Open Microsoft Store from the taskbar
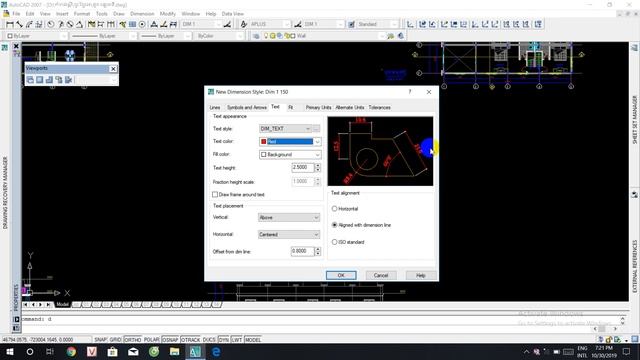Image resolution: width=640 pixels, height=360 pixels. pyautogui.click(x=112, y=351)
